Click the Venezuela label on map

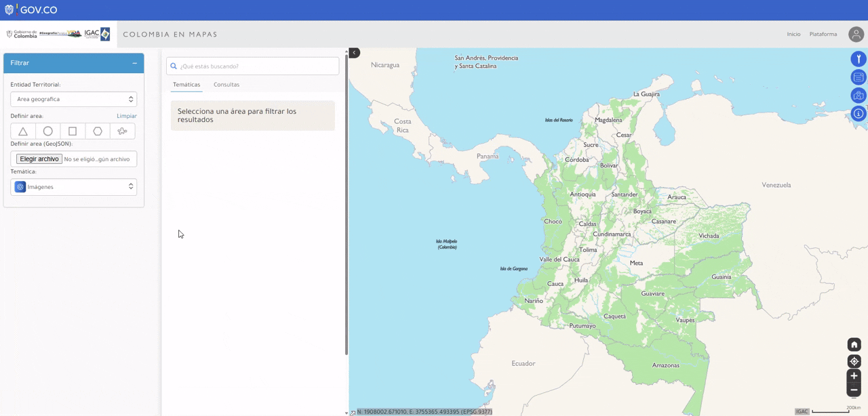point(776,185)
